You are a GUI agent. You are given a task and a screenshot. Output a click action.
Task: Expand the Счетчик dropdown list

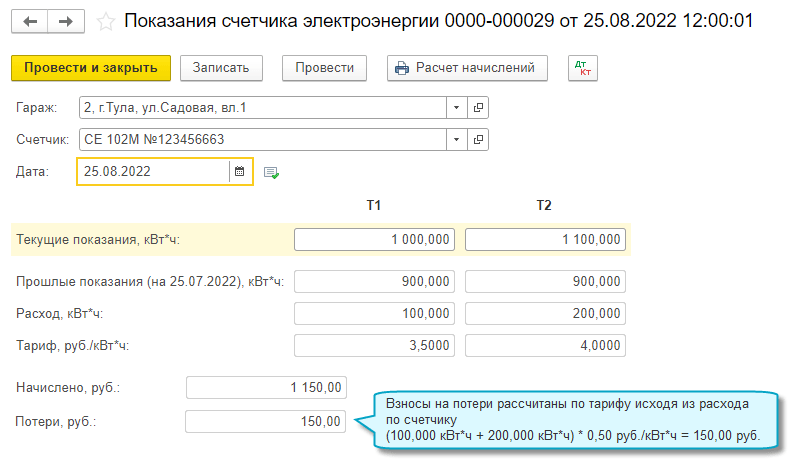456,139
